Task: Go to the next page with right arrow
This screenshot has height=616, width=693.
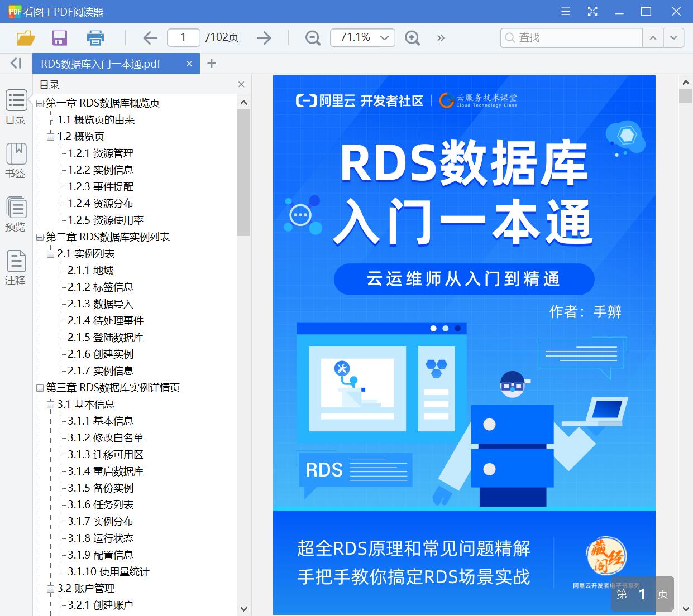Action: [x=264, y=37]
